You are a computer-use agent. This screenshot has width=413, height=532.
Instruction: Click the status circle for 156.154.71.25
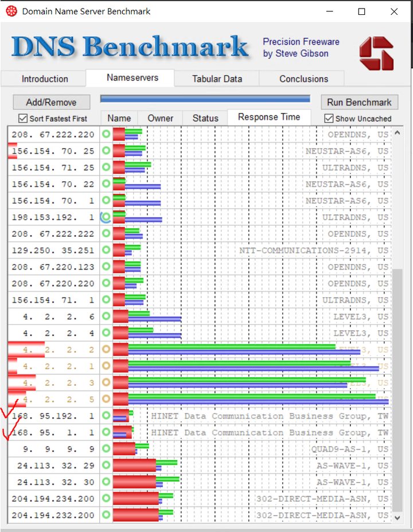(106, 167)
